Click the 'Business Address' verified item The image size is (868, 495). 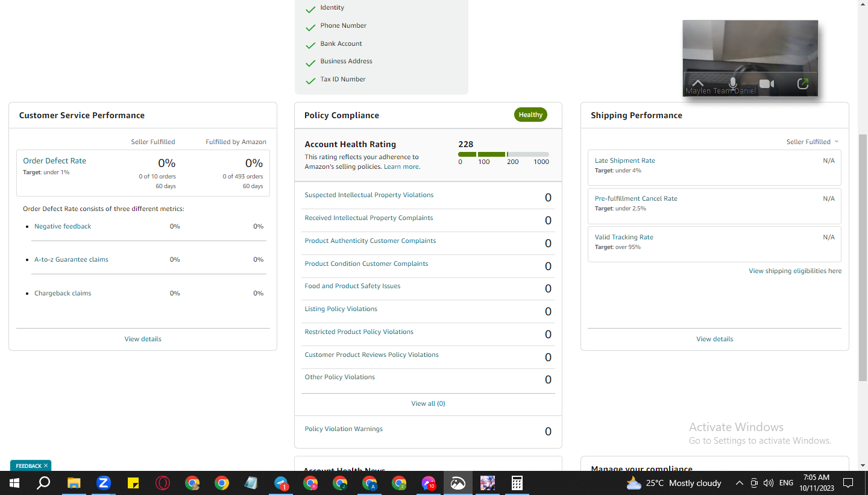(x=346, y=61)
